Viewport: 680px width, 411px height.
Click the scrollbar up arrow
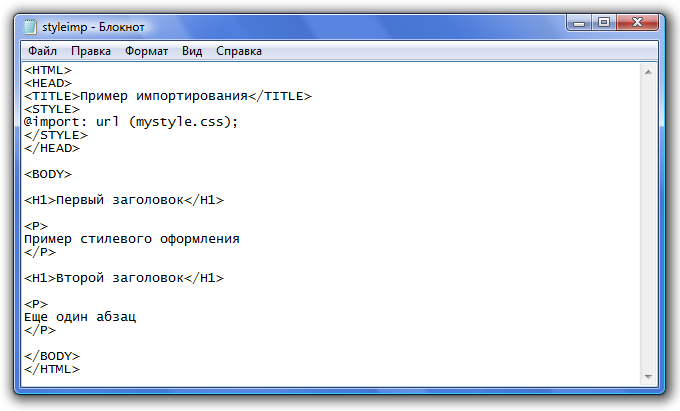tap(648, 72)
